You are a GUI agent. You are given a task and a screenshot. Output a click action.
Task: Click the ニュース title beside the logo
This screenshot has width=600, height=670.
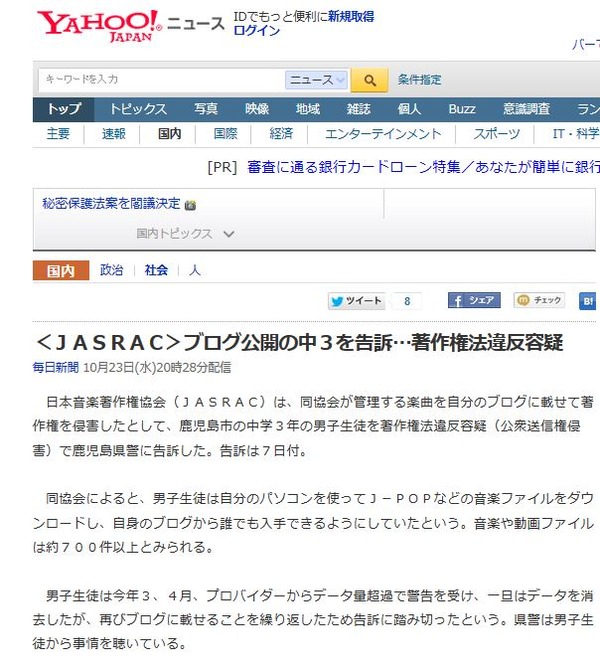pos(196,24)
